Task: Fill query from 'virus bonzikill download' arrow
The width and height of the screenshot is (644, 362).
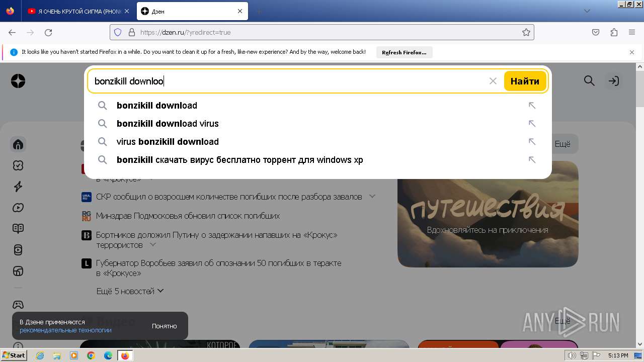Action: tap(532, 142)
